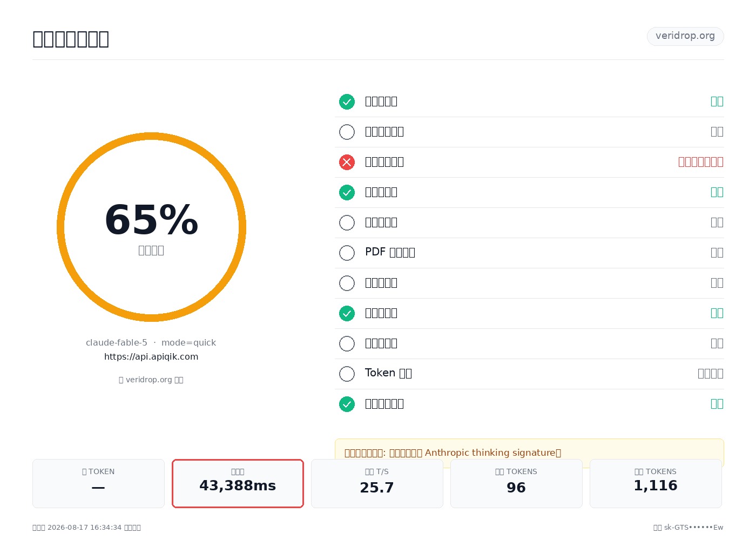The width and height of the screenshot is (756, 540).
Task: Click the green checkmark two rows below the PDF row
Action: coord(347,313)
